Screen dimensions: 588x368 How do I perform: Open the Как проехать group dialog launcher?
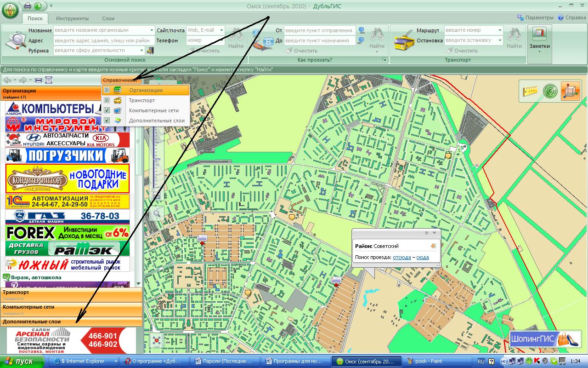[384, 60]
